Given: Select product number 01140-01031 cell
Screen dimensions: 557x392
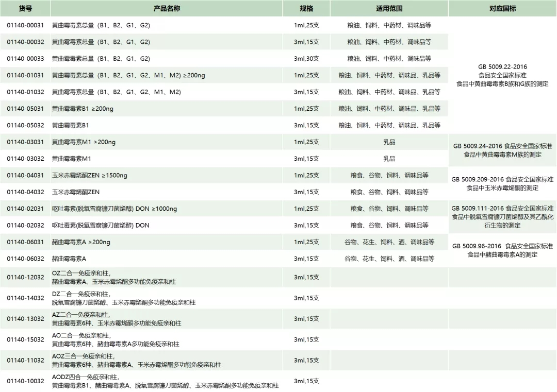Looking at the screenshot, I should 25,75.
